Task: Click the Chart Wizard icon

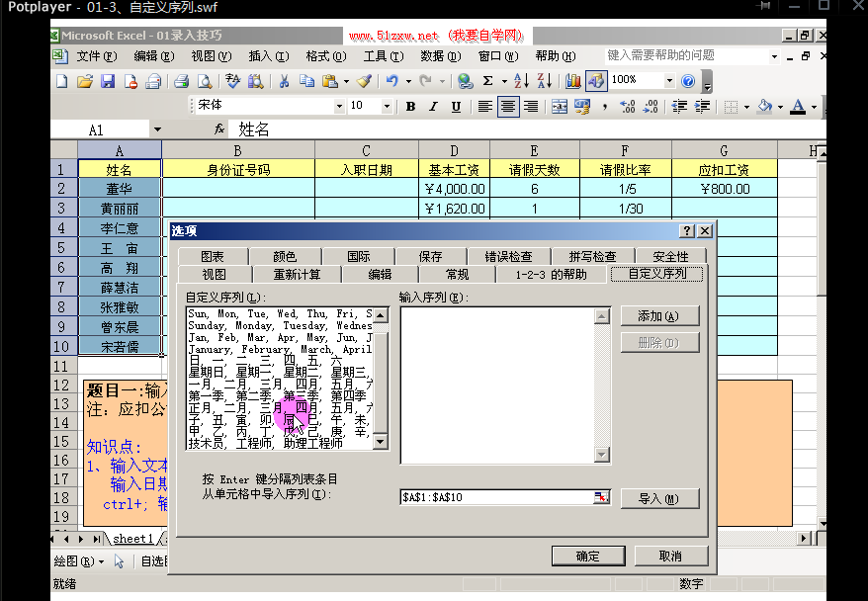Action: [573, 81]
